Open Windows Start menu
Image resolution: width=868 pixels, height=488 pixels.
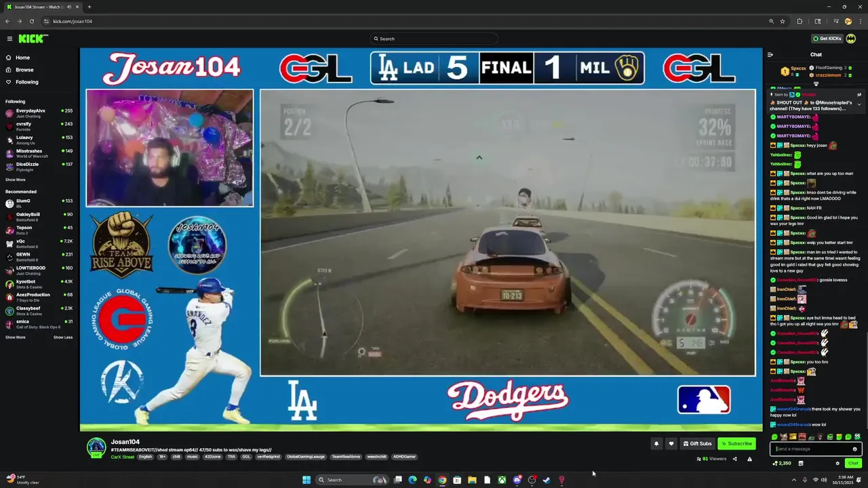(x=307, y=480)
